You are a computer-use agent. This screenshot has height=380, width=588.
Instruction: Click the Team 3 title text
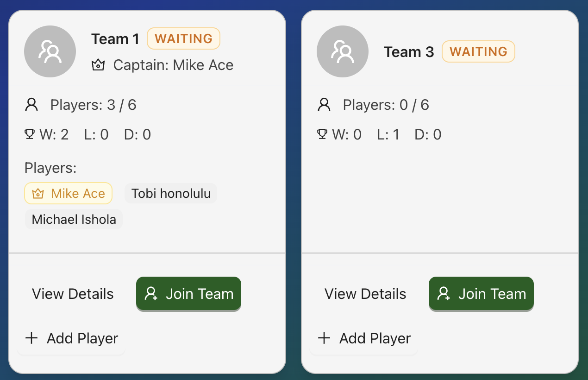pos(409,52)
